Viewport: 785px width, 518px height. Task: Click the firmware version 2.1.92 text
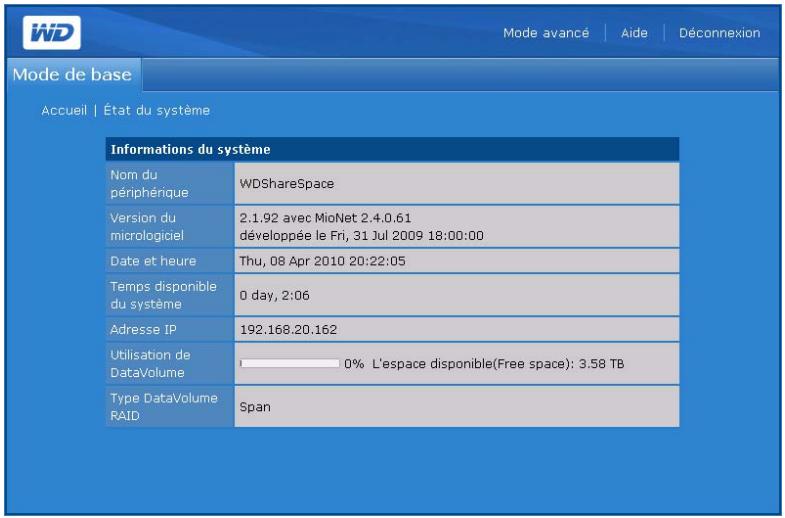(x=325, y=218)
